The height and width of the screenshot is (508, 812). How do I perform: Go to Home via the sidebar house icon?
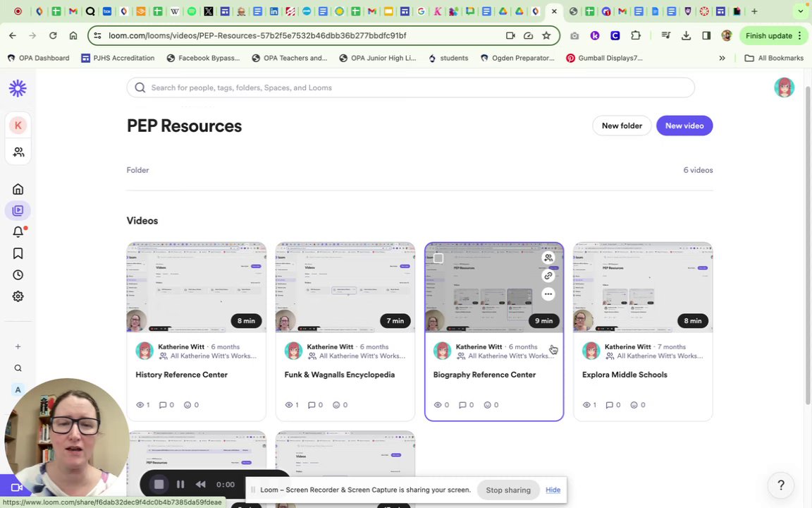point(18,189)
